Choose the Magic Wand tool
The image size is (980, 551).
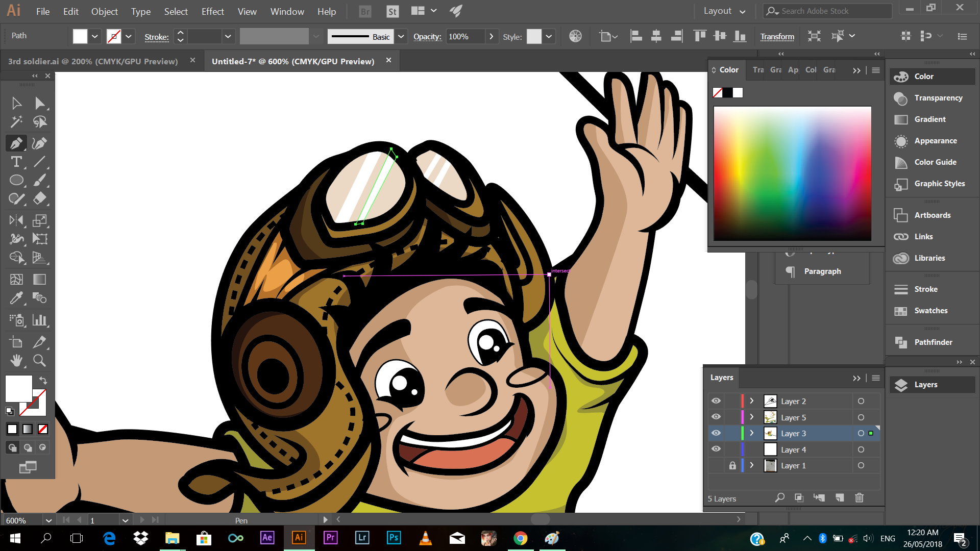pyautogui.click(x=16, y=121)
